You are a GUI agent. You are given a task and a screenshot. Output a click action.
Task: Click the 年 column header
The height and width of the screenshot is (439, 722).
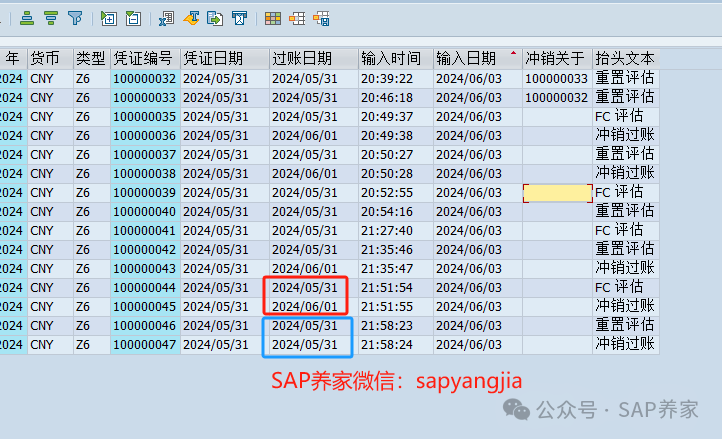click(x=13, y=59)
